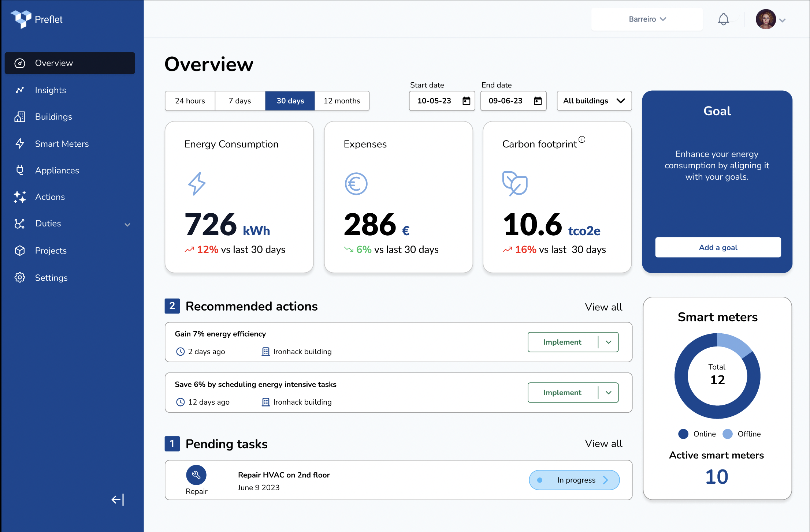
Task: Click the Repair wrench icon
Action: (196, 475)
